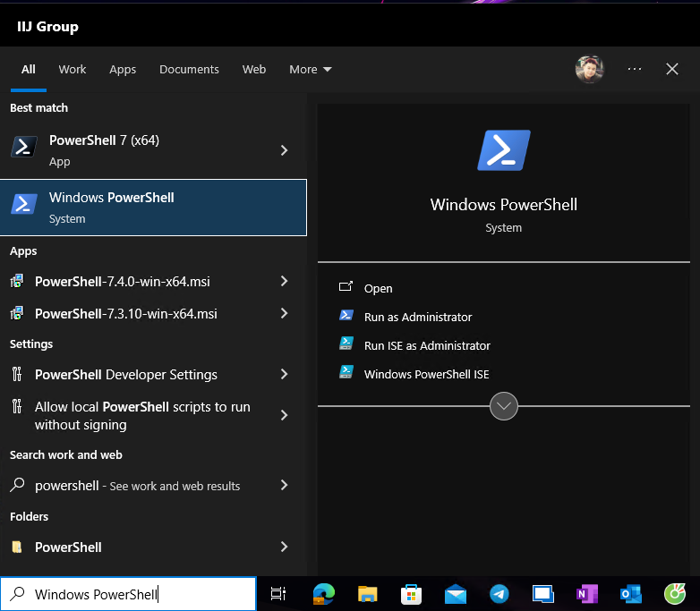This screenshot has width=700, height=611.
Task: Expand PowerShell Developer Settings arrow
Action: point(284,375)
